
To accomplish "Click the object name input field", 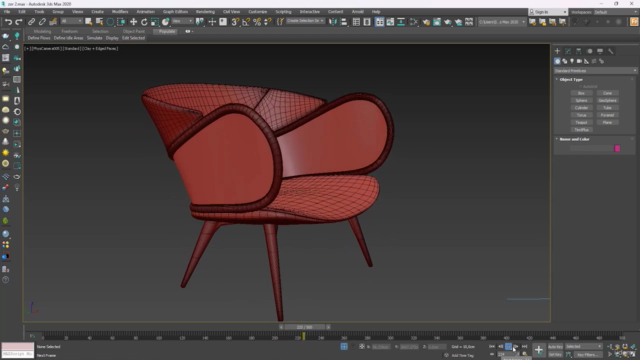I will [x=591, y=149].
